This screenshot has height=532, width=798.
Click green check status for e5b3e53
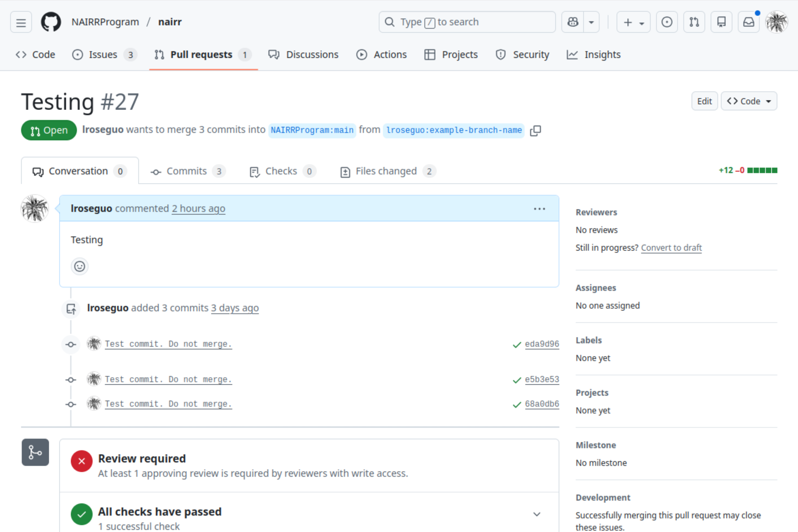pos(517,380)
